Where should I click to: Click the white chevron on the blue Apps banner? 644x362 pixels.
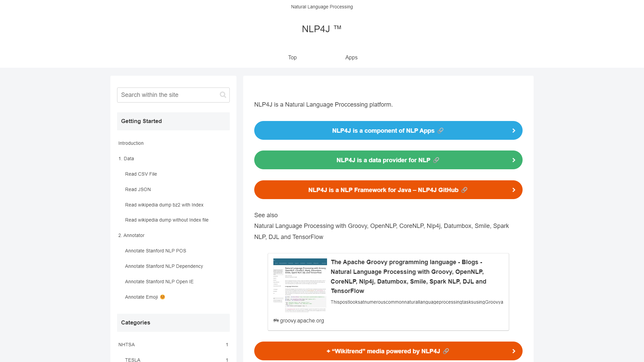514,130
